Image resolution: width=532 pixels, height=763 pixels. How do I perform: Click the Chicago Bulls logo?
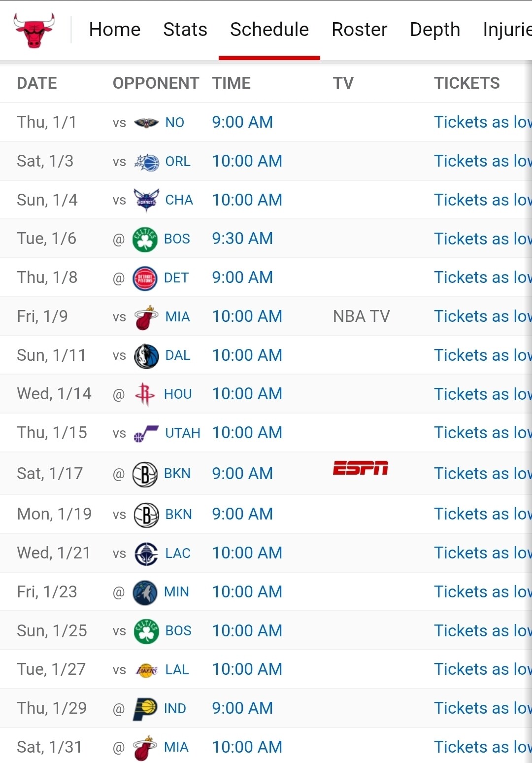[x=34, y=31]
